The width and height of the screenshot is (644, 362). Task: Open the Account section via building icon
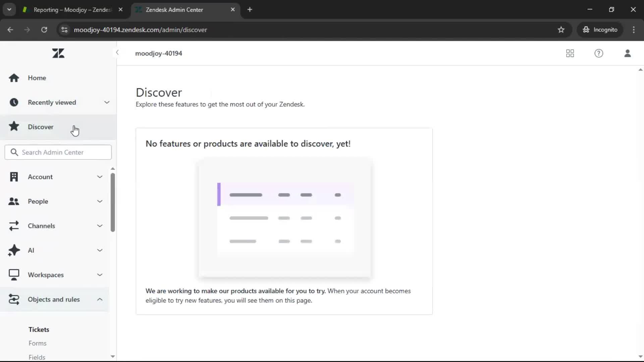(13, 177)
